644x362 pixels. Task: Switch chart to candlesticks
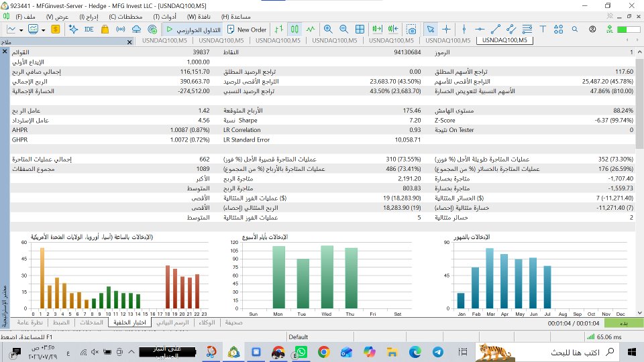tap(294, 29)
